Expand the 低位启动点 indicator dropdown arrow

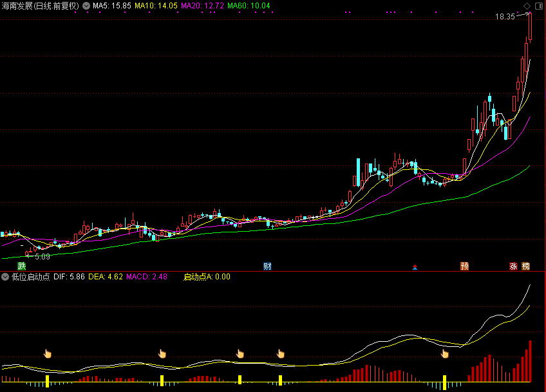click(x=5, y=277)
